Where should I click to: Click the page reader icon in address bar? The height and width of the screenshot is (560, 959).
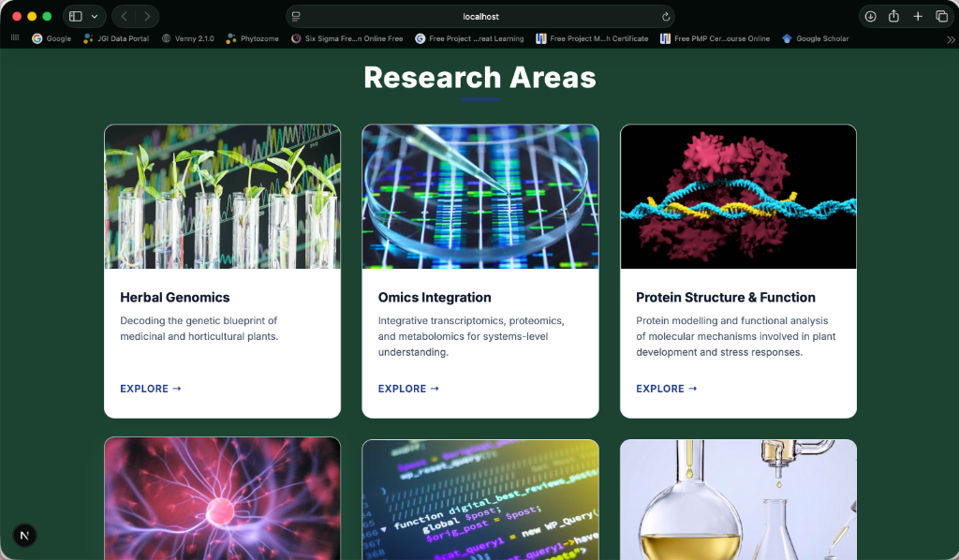[x=296, y=17]
